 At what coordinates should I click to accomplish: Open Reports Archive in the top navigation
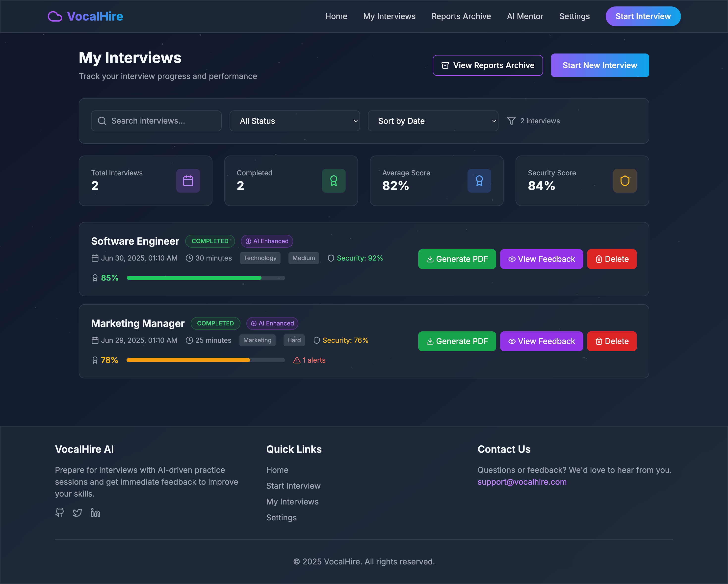point(461,16)
